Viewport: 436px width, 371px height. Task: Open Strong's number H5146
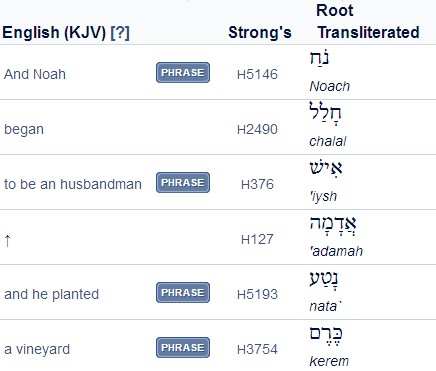(x=257, y=74)
